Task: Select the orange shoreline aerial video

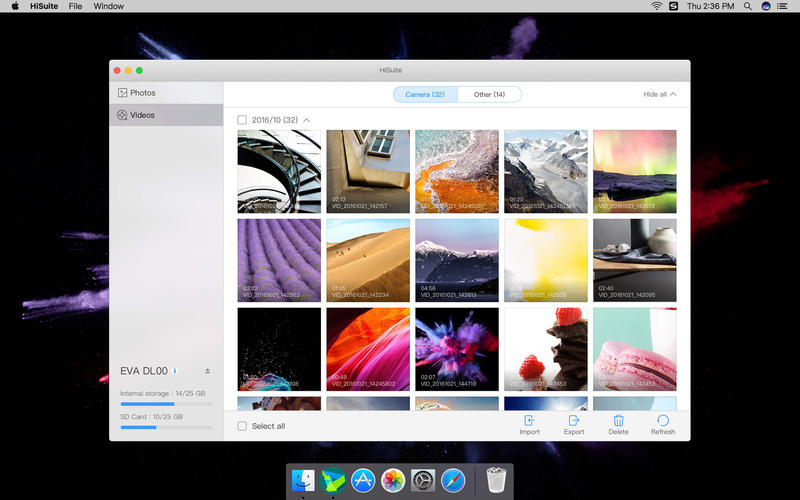Action: (x=457, y=171)
